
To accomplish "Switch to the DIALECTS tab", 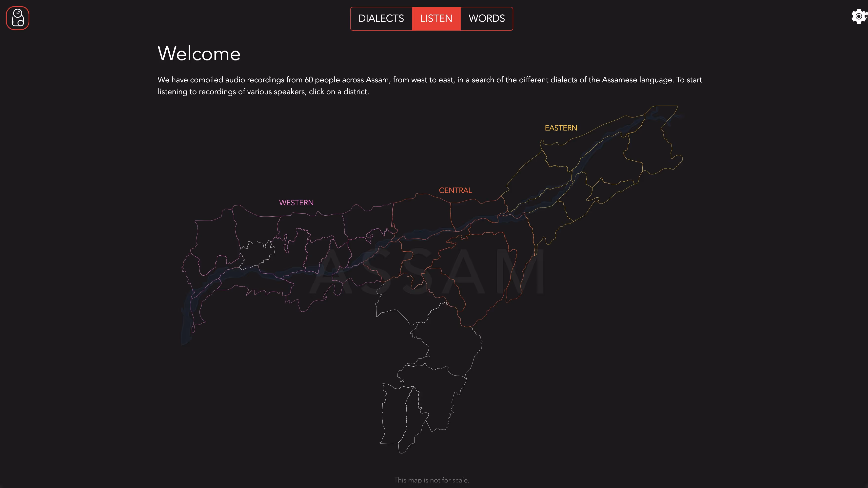I will coord(381,19).
